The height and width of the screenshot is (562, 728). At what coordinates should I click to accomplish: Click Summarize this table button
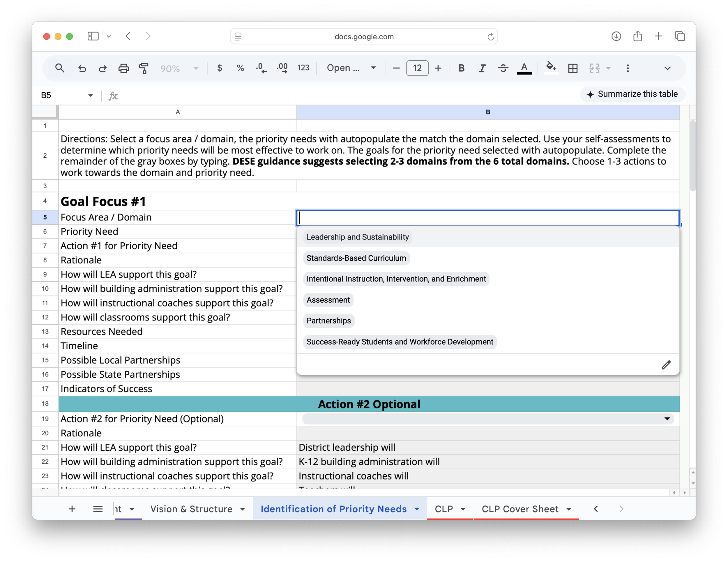click(632, 94)
